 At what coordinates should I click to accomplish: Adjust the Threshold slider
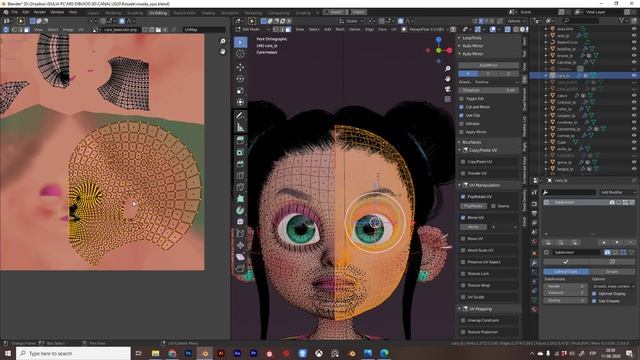pyautogui.click(x=489, y=90)
